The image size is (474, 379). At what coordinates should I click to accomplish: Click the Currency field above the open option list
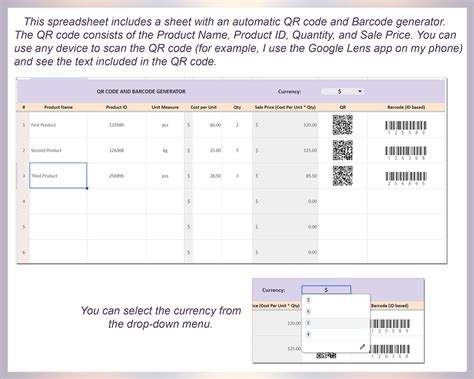coord(326,290)
